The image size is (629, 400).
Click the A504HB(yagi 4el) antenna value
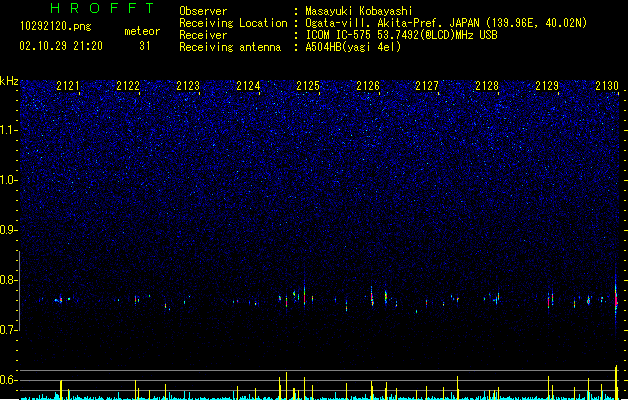point(353,47)
